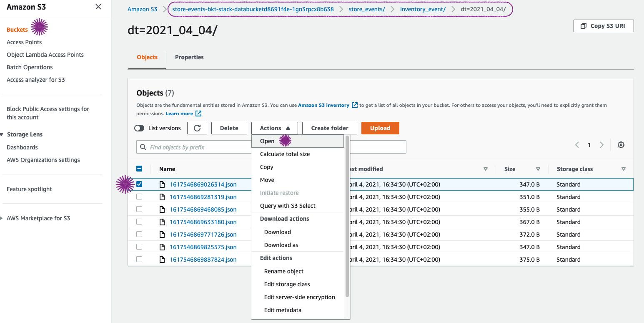Select Edit metadata menu item
The image size is (644, 323).
pos(298,310)
